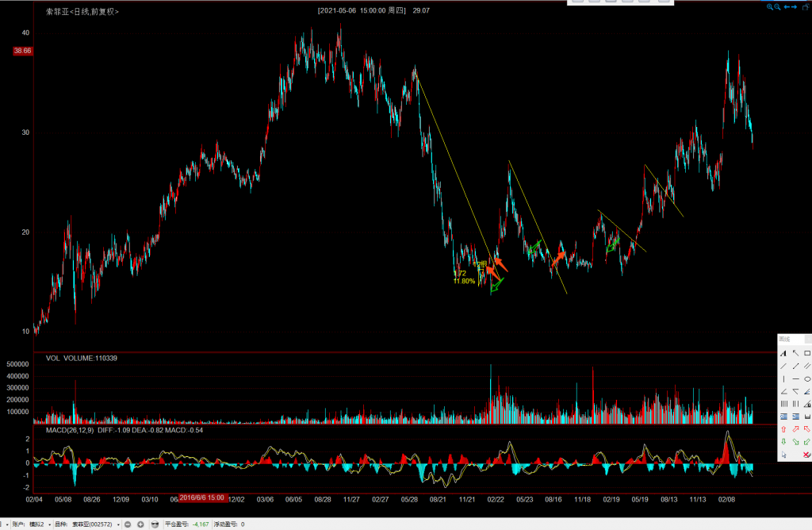Viewport: 812px width, 530px height.
Task: Zoom in the chart with magnifier plus
Action: click(x=769, y=6)
